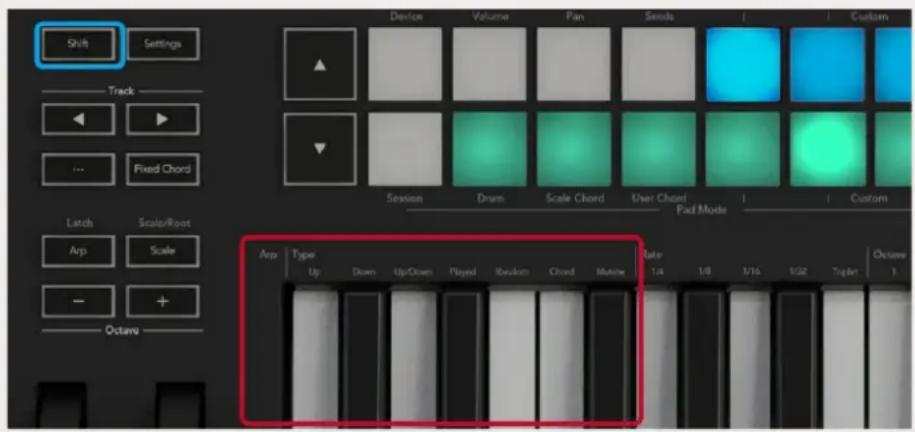Tap the up triangle pad button
915x432 pixels.
coord(320,64)
